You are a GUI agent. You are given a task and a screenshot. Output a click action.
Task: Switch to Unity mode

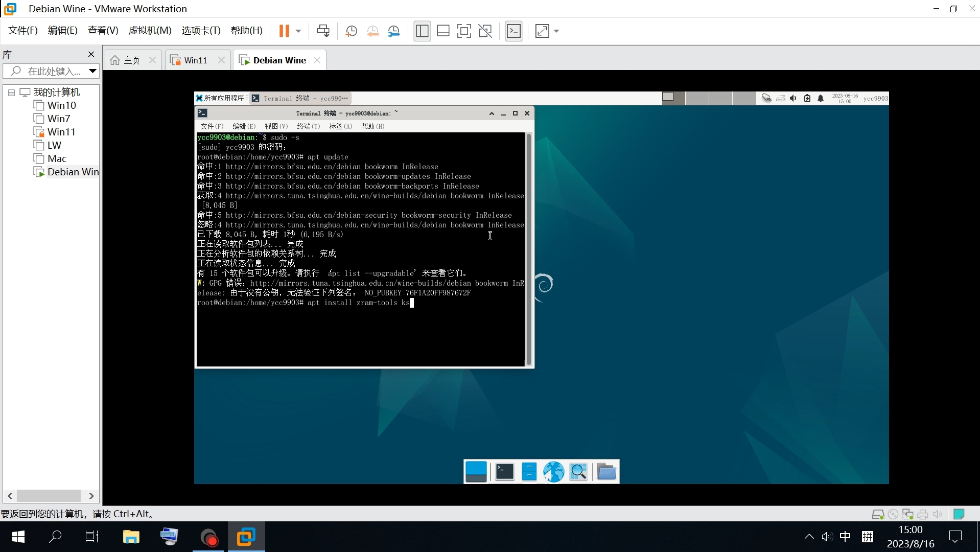coord(485,31)
